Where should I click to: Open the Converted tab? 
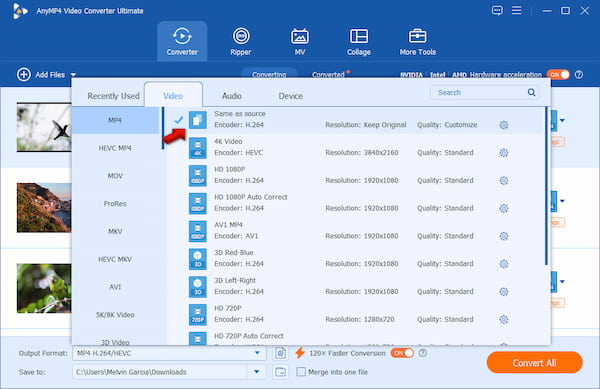click(328, 75)
